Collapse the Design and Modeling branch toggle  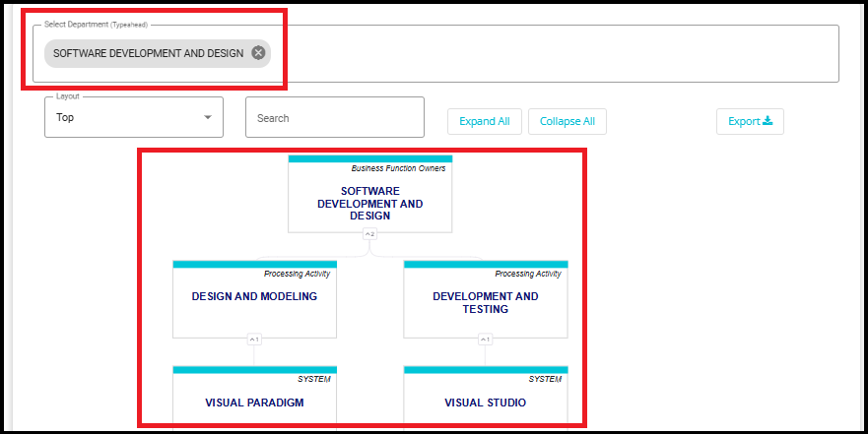(x=254, y=340)
